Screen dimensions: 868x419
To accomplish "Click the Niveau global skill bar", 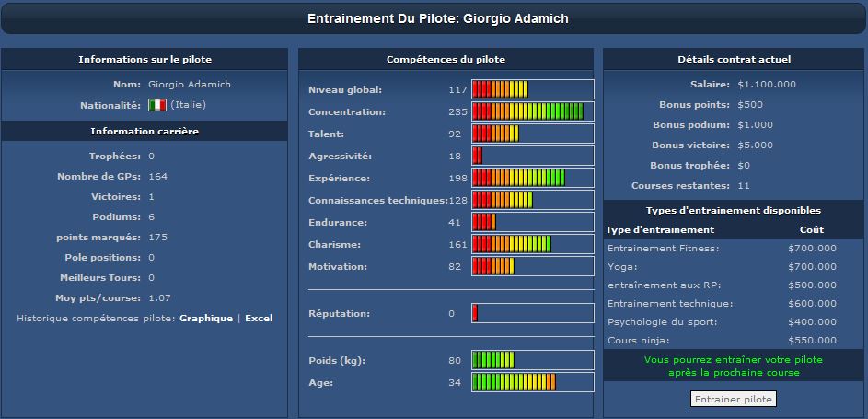I will [x=533, y=89].
